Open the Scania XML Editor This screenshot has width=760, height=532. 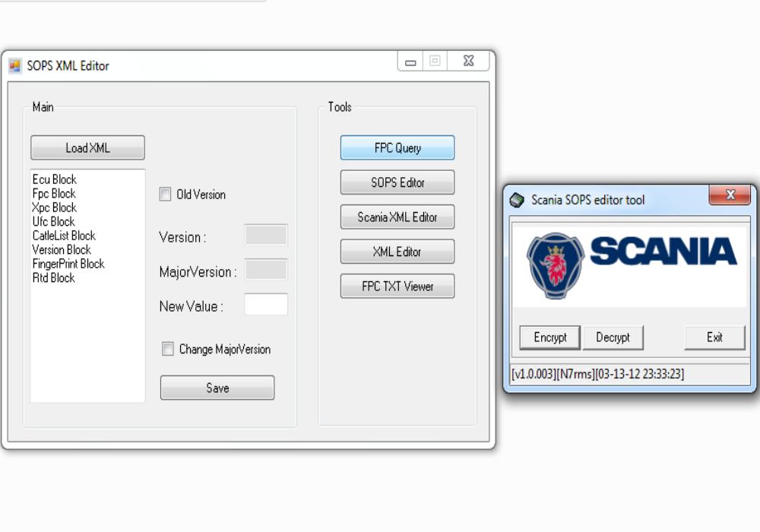[x=397, y=217]
